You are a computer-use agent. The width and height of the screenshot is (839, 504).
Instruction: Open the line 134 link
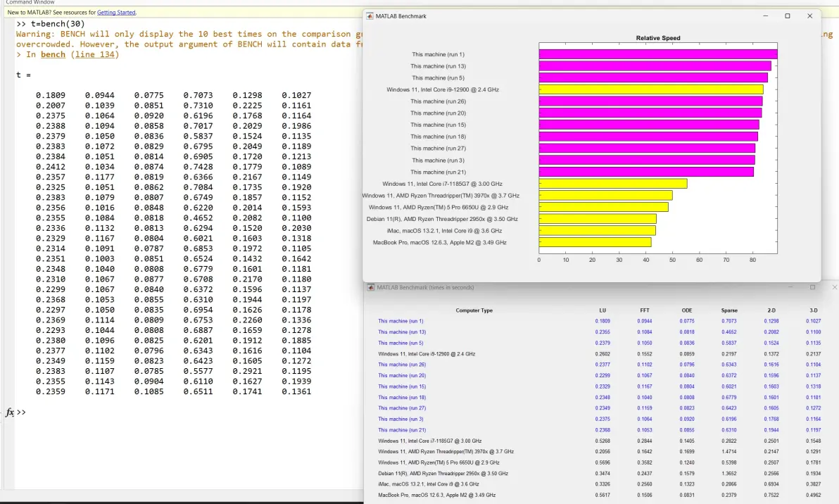tap(95, 55)
